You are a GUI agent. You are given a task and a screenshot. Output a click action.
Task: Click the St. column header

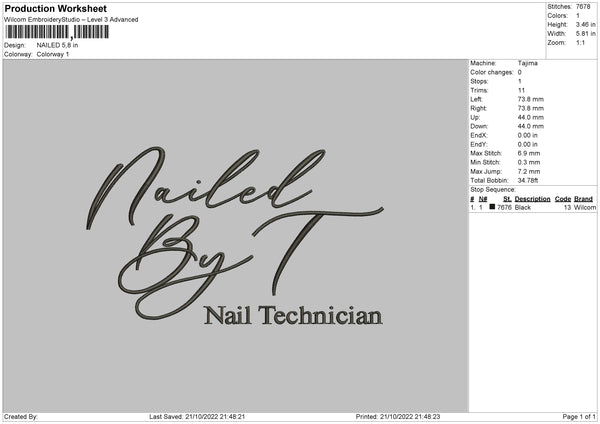tap(507, 199)
